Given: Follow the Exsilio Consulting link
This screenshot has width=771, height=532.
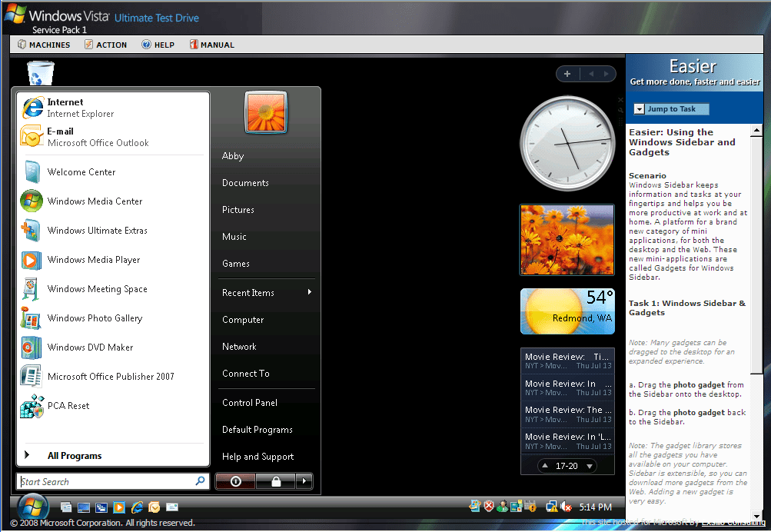Looking at the screenshot, I should 733,523.
